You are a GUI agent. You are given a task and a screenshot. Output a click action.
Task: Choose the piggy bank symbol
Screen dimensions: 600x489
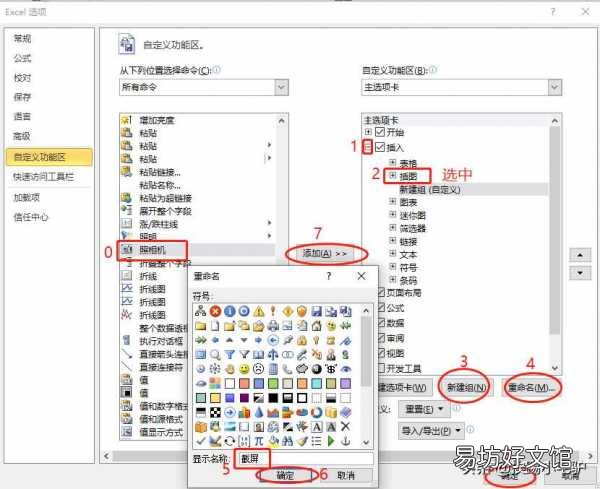point(302,369)
